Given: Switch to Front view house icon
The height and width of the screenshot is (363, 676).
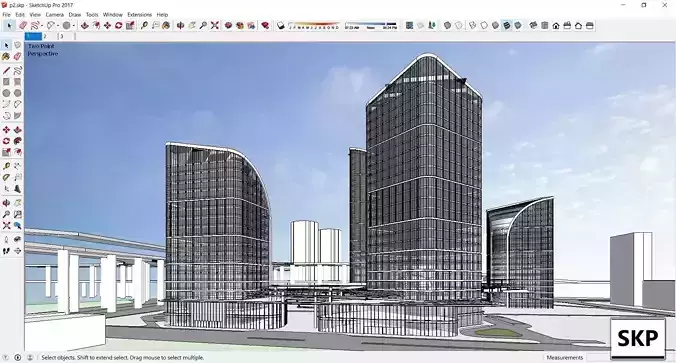Looking at the screenshot, I should (556, 26).
